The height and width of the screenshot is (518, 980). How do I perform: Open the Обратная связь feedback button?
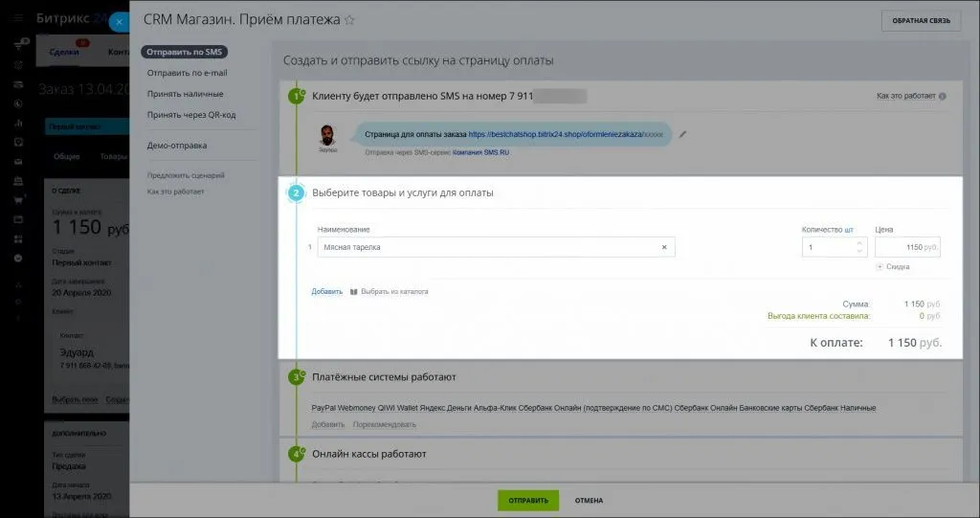(921, 21)
